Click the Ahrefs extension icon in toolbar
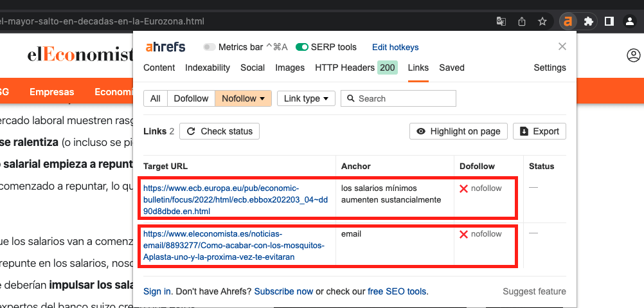Image resolution: width=644 pixels, height=308 pixels. pyautogui.click(x=568, y=21)
